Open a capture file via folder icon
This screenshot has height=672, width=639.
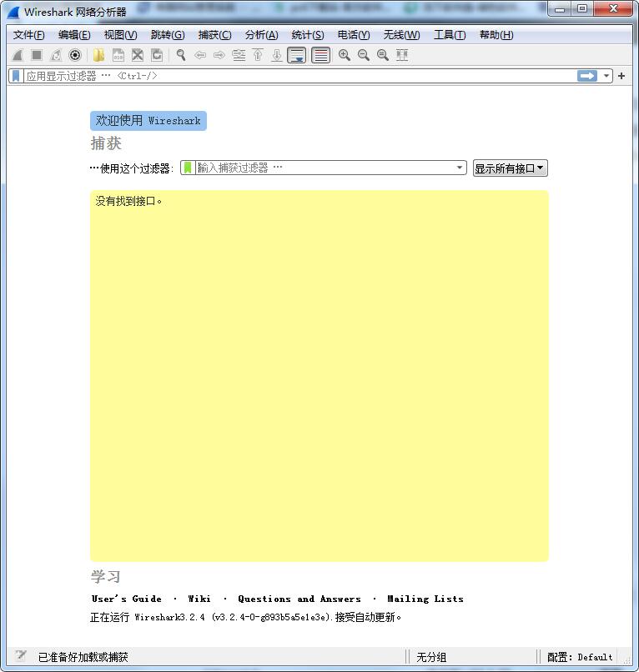[98, 55]
